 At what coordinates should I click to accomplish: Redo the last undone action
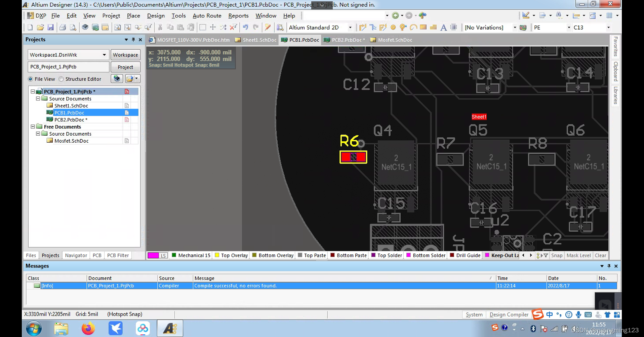tap(256, 28)
